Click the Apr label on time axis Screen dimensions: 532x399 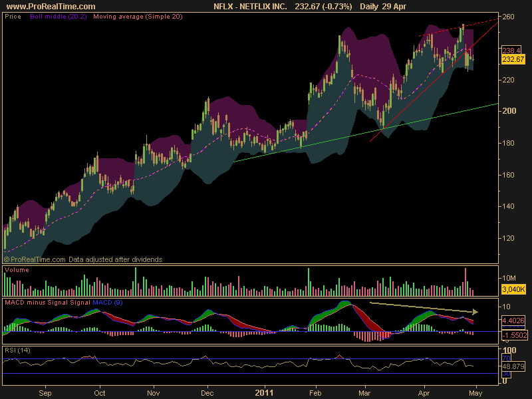click(424, 393)
